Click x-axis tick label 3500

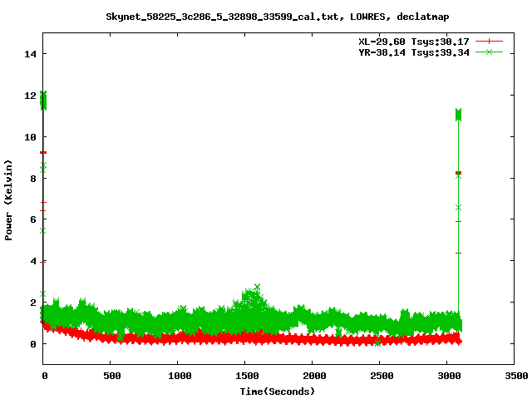(516, 376)
